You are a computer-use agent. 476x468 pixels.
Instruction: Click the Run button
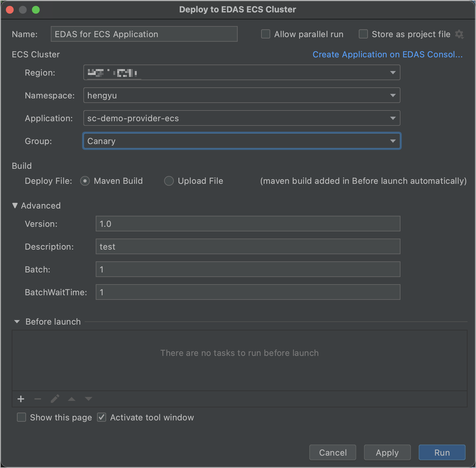[442, 453]
